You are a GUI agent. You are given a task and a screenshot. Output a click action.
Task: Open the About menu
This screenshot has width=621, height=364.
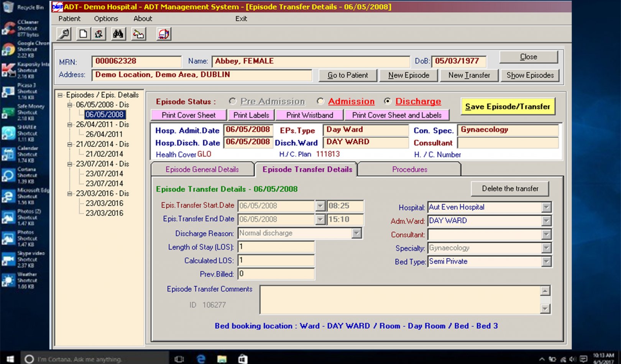click(x=143, y=18)
